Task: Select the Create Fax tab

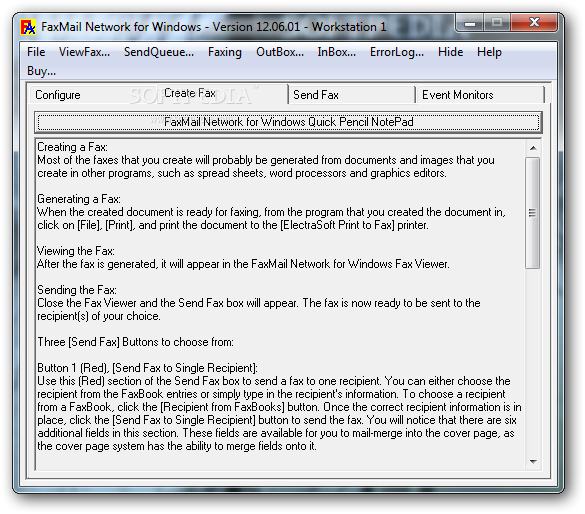Action: 222,93
